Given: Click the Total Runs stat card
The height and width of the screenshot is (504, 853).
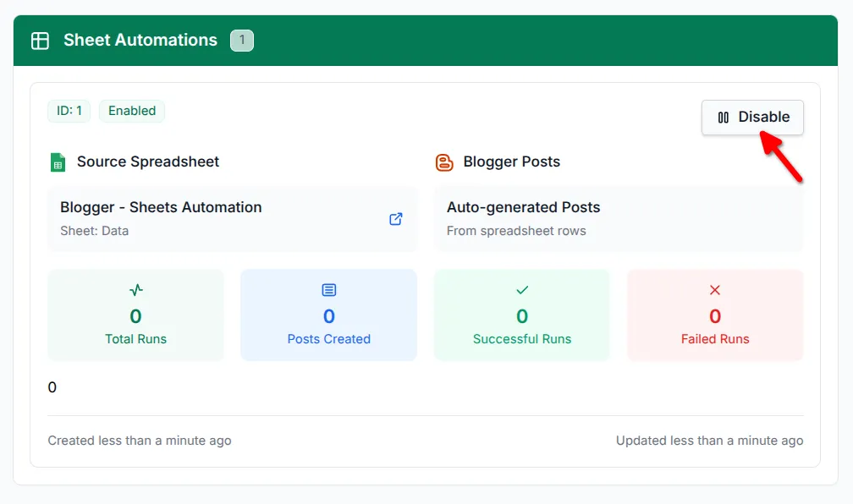Looking at the screenshot, I should coord(135,315).
